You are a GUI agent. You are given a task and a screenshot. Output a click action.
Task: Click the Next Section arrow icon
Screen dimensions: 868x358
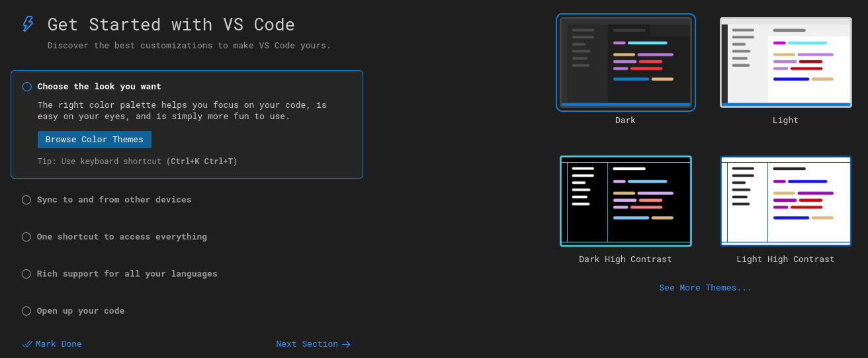[346, 344]
